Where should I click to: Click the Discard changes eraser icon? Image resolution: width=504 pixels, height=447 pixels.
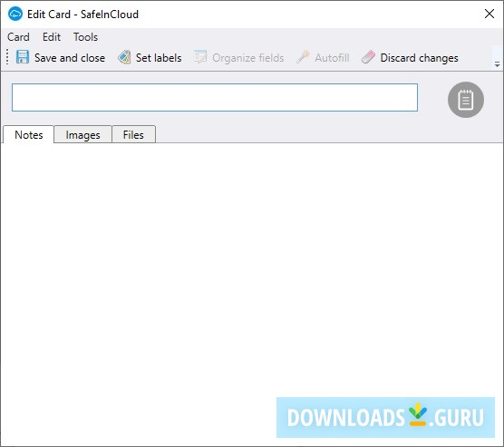point(368,57)
